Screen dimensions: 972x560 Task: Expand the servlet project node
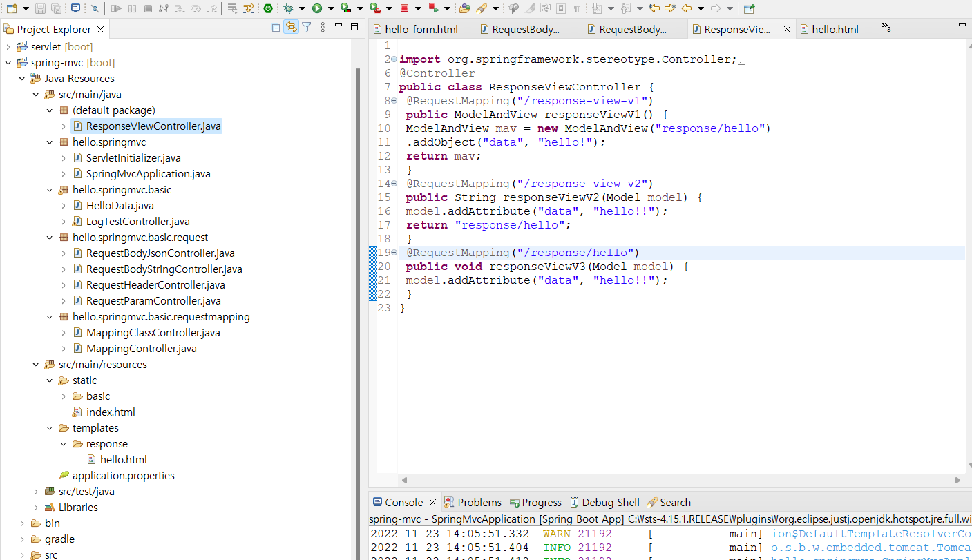(8, 47)
